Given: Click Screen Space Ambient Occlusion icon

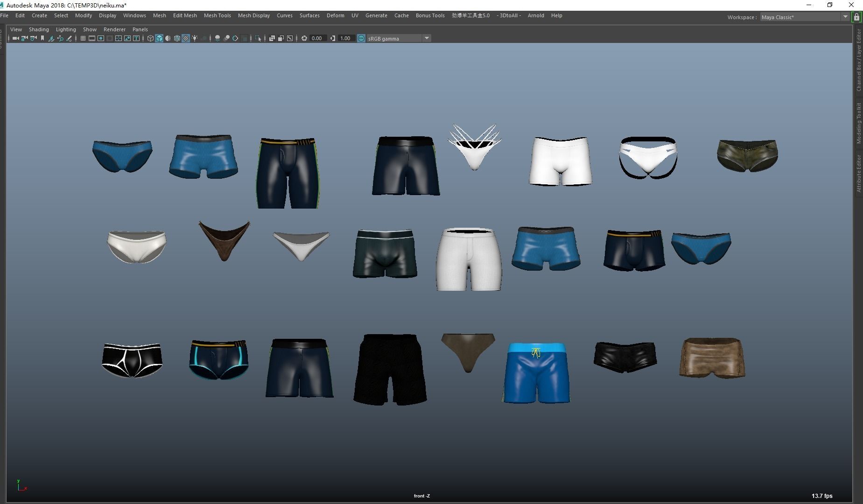Looking at the screenshot, I should (x=218, y=38).
